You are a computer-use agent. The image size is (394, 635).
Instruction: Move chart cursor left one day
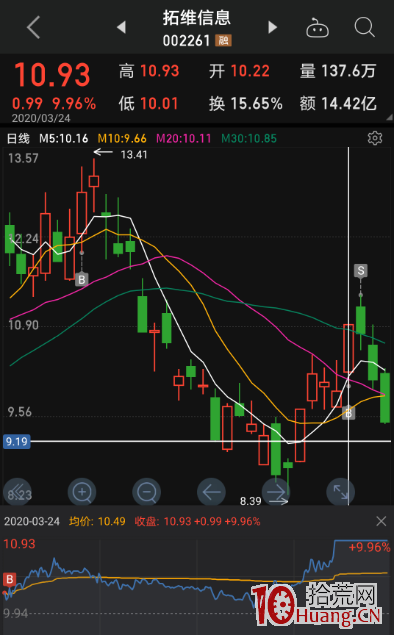(x=211, y=492)
